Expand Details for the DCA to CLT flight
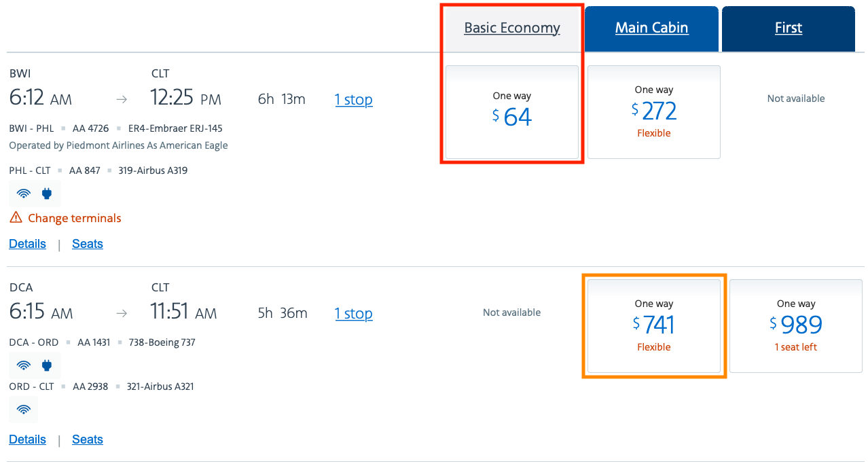868x468 pixels. (x=28, y=439)
